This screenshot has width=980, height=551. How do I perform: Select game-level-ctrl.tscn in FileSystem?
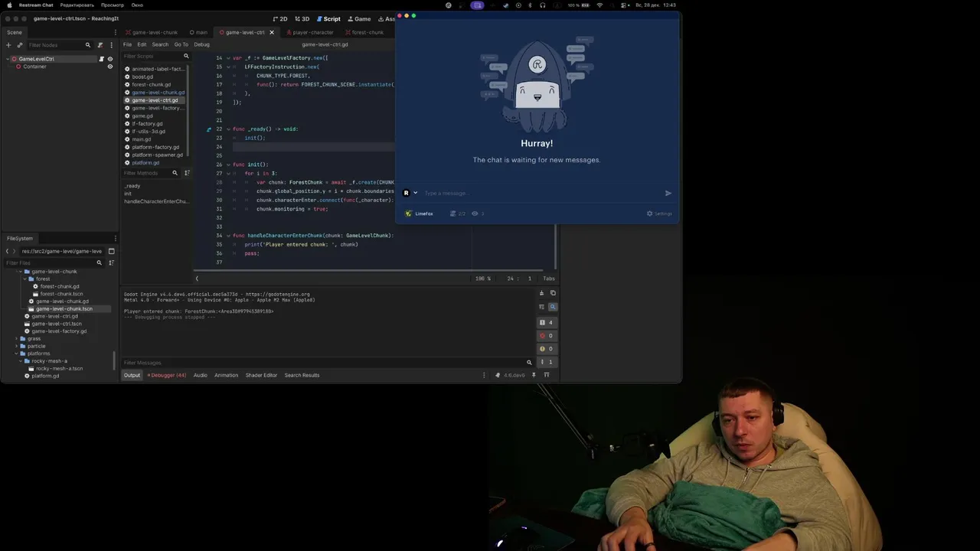point(57,324)
